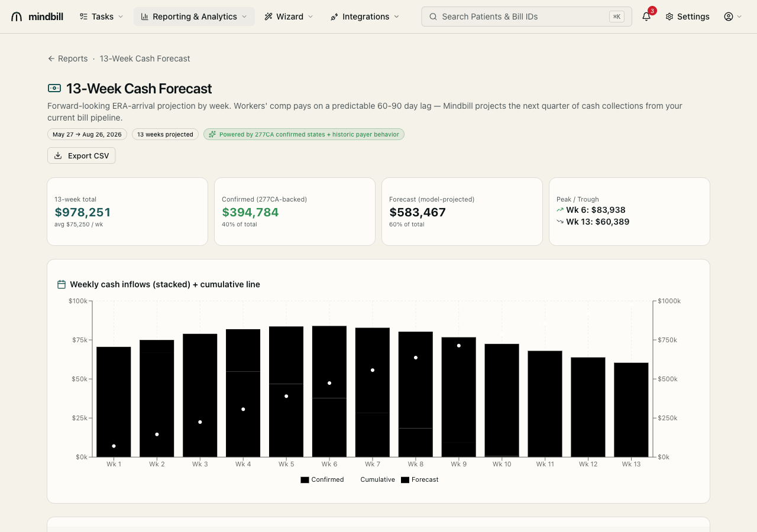Click the 13-Week Cash Forecast breadcrumb

[145, 59]
